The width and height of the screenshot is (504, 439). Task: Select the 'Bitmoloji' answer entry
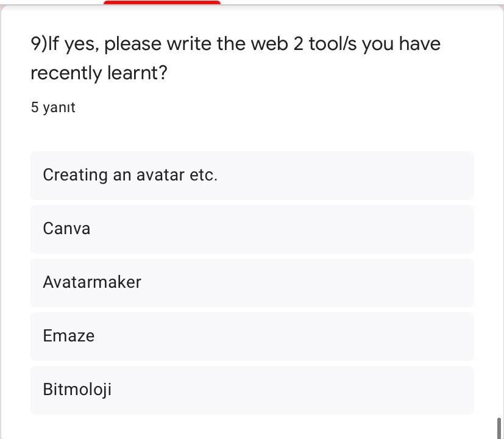252,390
